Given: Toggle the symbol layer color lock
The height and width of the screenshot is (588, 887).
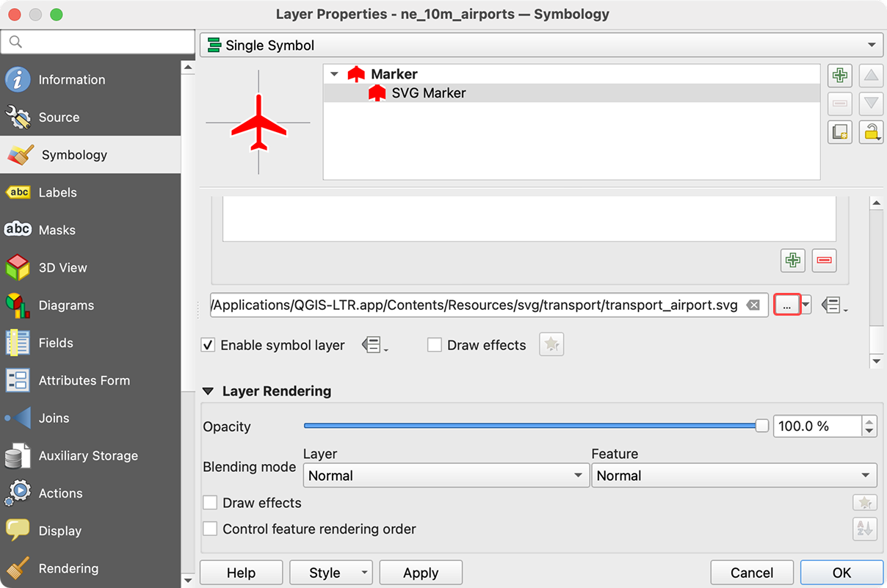Looking at the screenshot, I should 871,132.
